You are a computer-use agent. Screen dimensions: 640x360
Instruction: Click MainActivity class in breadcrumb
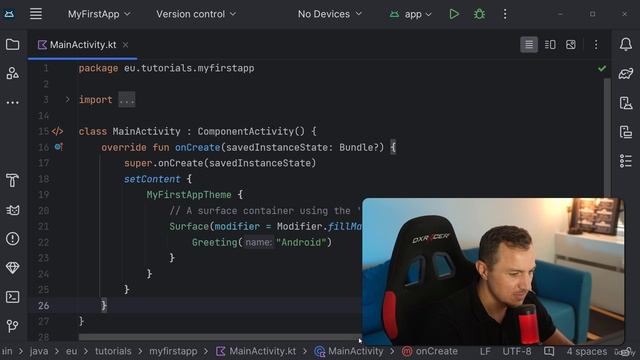349,351
